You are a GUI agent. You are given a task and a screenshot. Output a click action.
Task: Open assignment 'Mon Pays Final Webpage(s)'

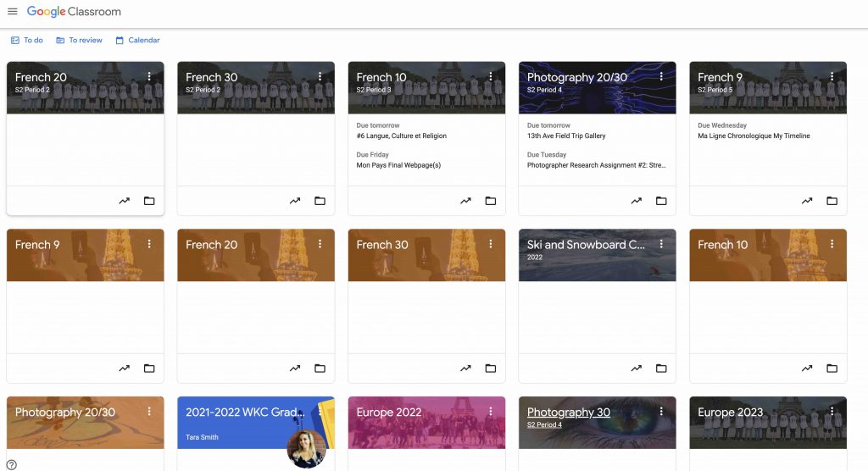tap(398, 165)
